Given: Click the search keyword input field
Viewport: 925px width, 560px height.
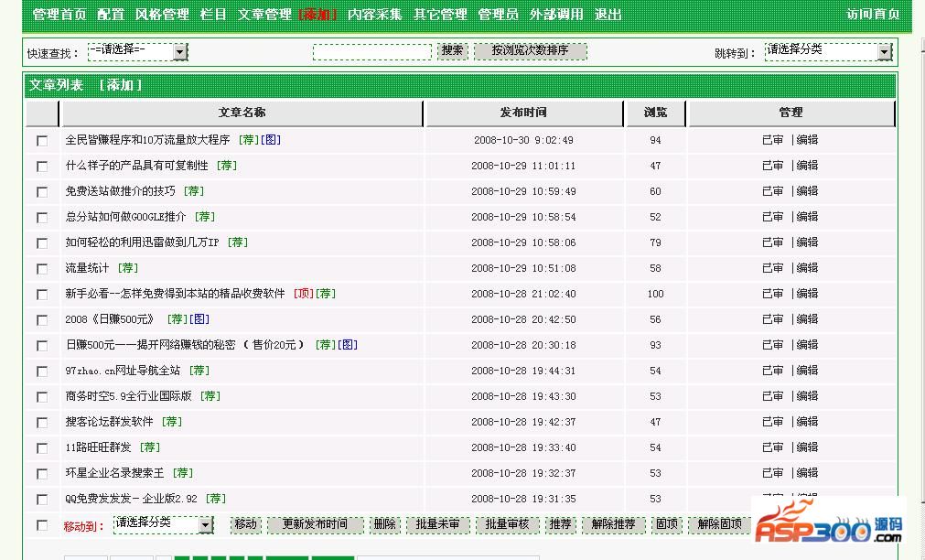Looking at the screenshot, I should (371, 52).
